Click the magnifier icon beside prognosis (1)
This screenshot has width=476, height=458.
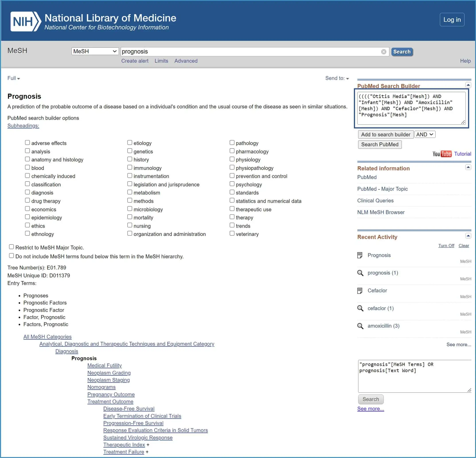click(360, 273)
